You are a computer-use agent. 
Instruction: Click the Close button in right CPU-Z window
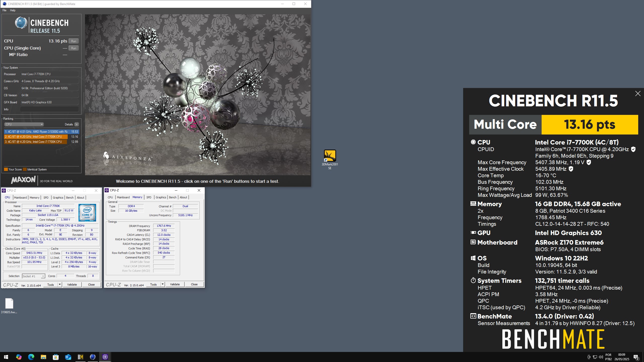[194, 284]
